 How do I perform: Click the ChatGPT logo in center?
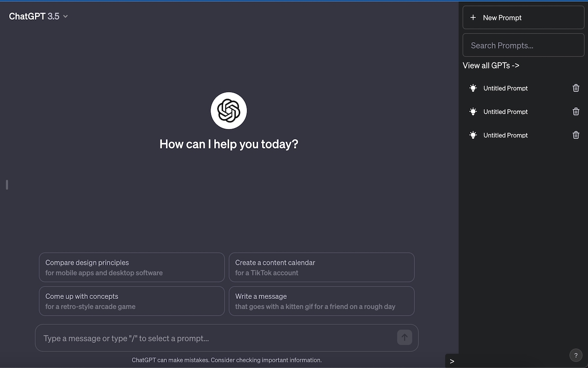(229, 110)
